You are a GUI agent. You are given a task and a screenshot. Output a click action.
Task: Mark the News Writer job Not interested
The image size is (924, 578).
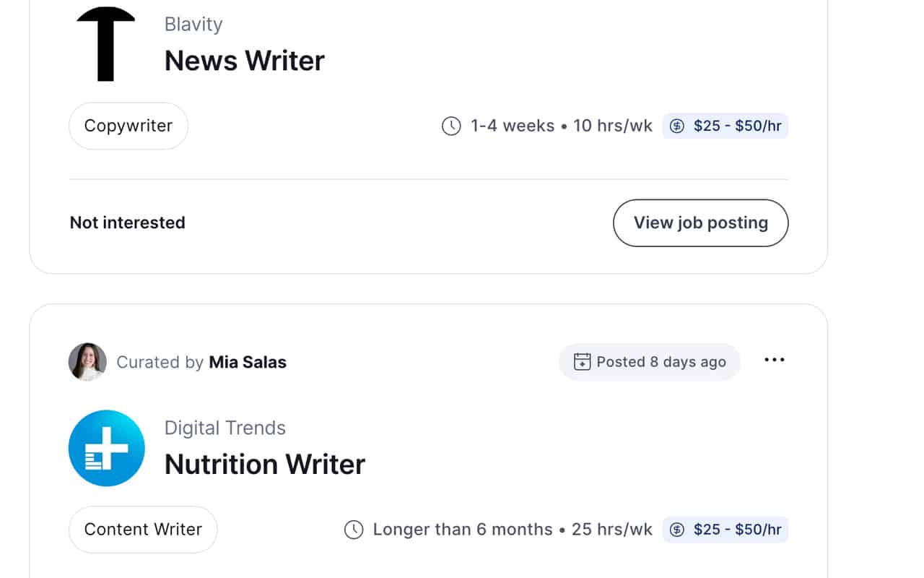click(128, 223)
